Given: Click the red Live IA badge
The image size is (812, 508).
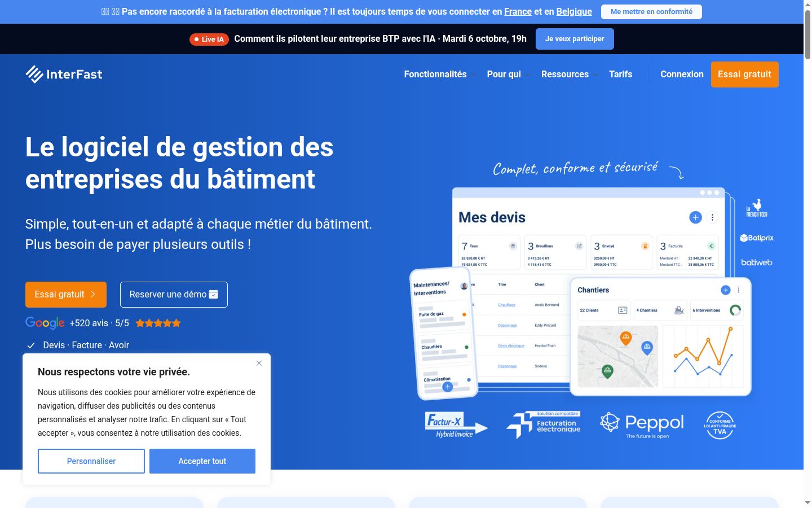Looking at the screenshot, I should [209, 39].
